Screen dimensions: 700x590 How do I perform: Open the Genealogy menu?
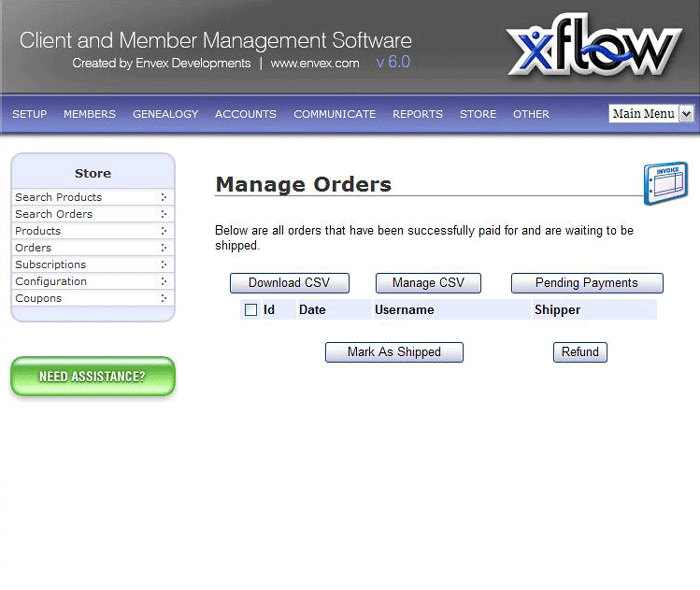pyautogui.click(x=165, y=114)
